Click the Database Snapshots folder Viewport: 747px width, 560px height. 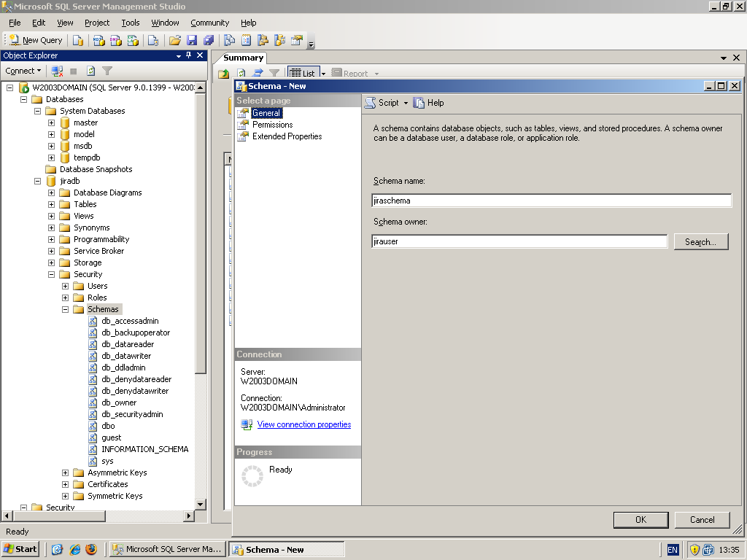point(96,169)
